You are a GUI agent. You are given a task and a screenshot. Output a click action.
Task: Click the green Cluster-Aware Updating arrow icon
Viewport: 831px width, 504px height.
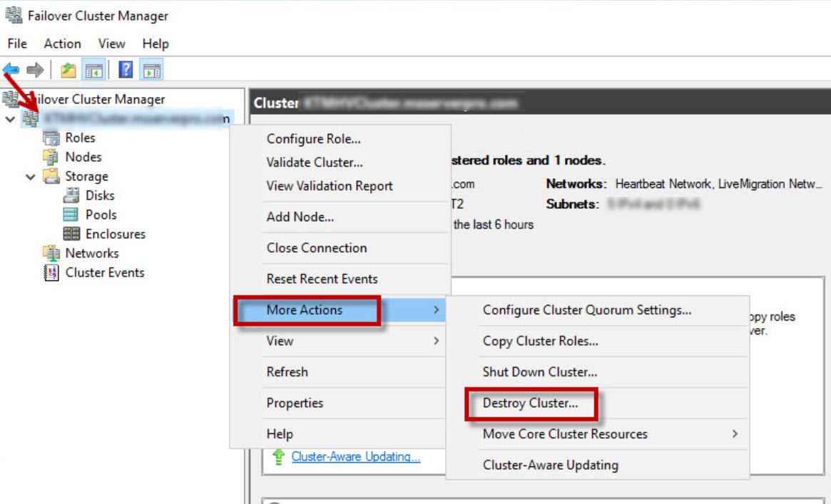tap(278, 457)
